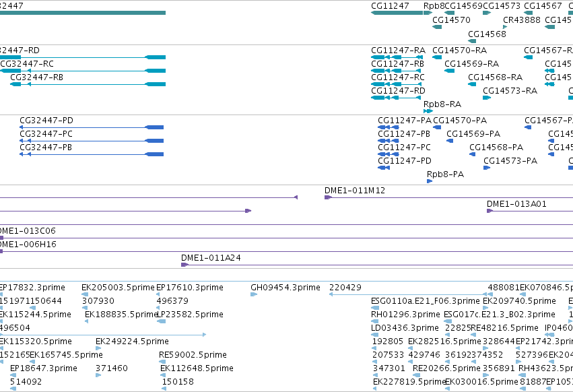Select the CG11247 gene label

coord(390,6)
